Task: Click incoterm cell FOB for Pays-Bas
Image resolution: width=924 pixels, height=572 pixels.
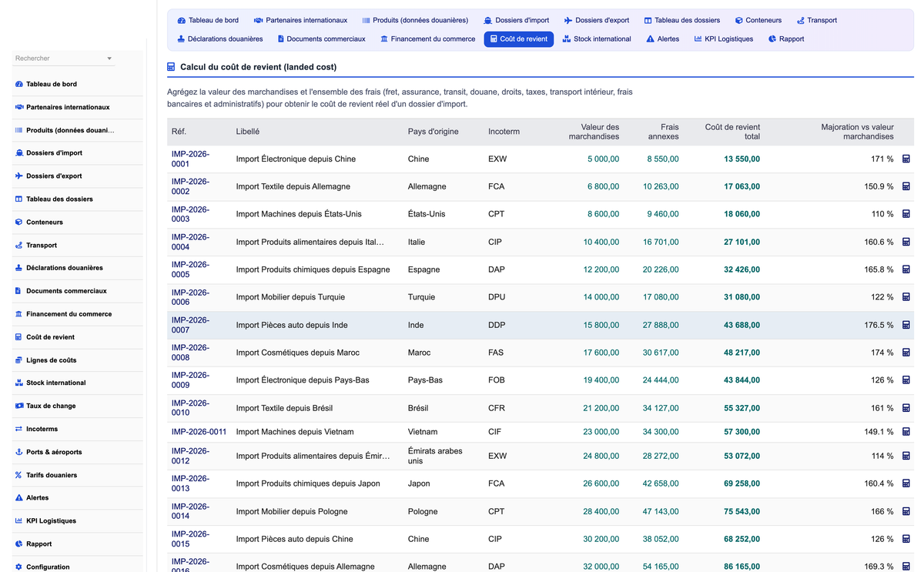Action: click(x=497, y=380)
